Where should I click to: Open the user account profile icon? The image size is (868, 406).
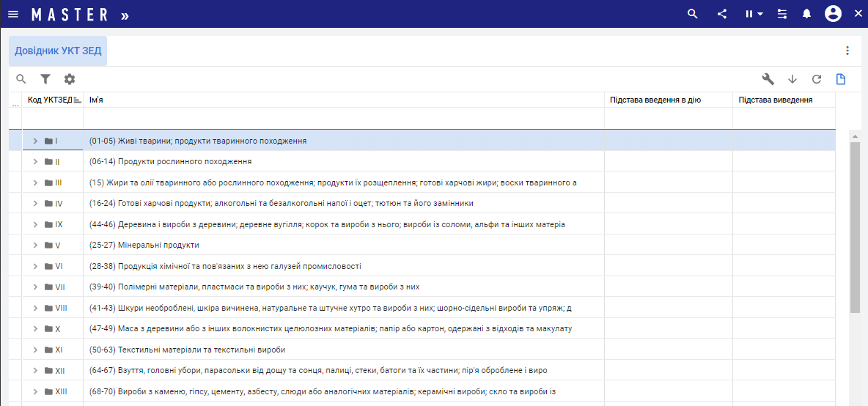tap(832, 14)
